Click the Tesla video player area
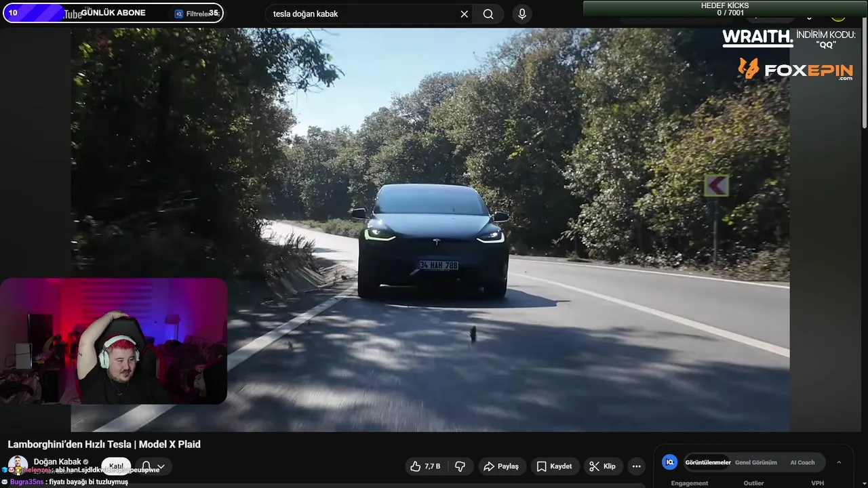This screenshot has width=868, height=488. [x=430, y=229]
